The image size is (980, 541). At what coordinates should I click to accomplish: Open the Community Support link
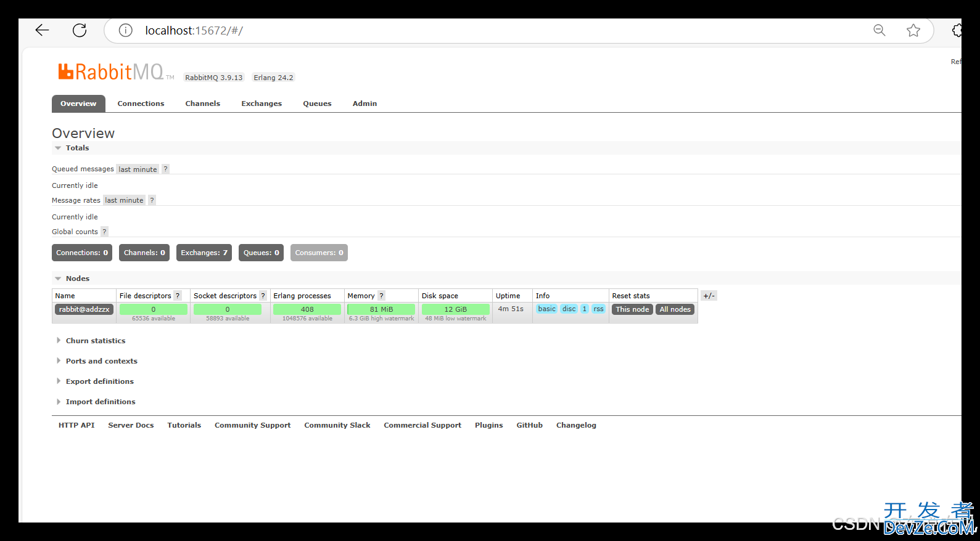point(252,425)
